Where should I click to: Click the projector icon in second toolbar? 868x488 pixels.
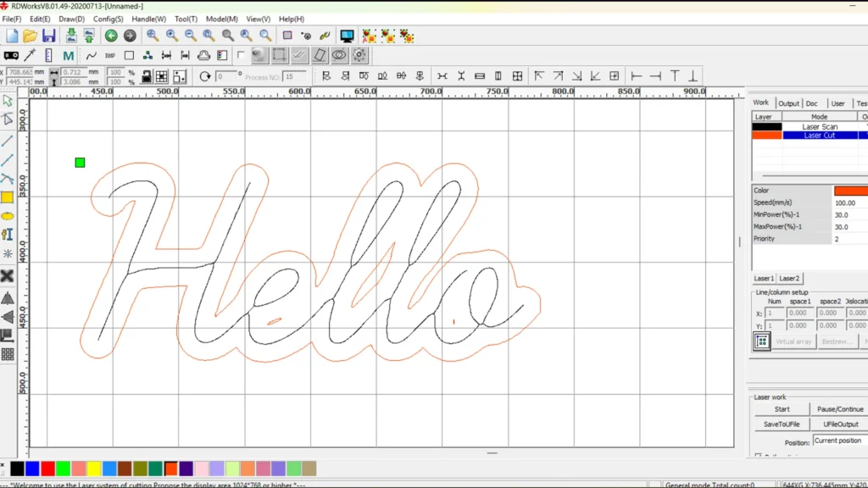point(11,55)
